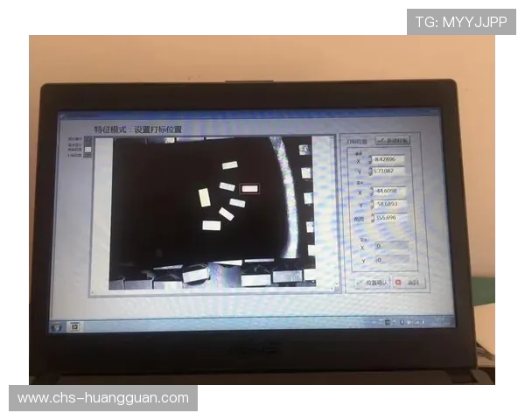The height and width of the screenshot is (420, 525).
Task: Click stepper beside angle value 355.696
Action: [x=372, y=218]
